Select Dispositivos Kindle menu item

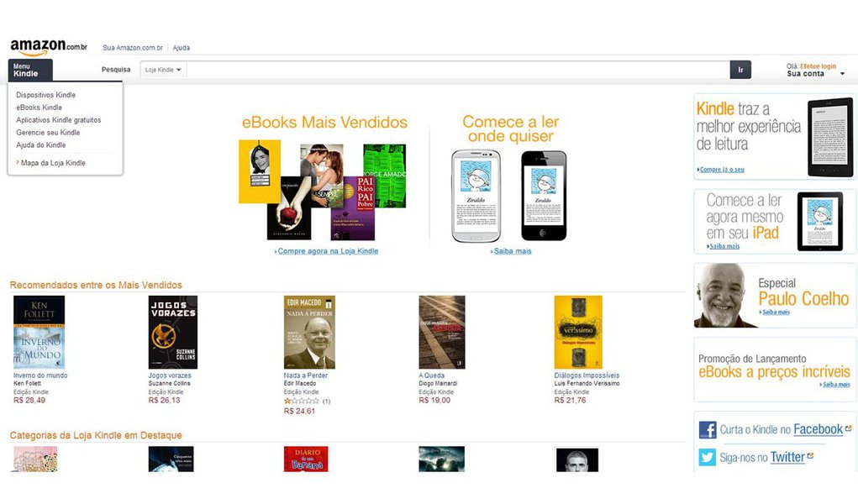[x=45, y=95]
